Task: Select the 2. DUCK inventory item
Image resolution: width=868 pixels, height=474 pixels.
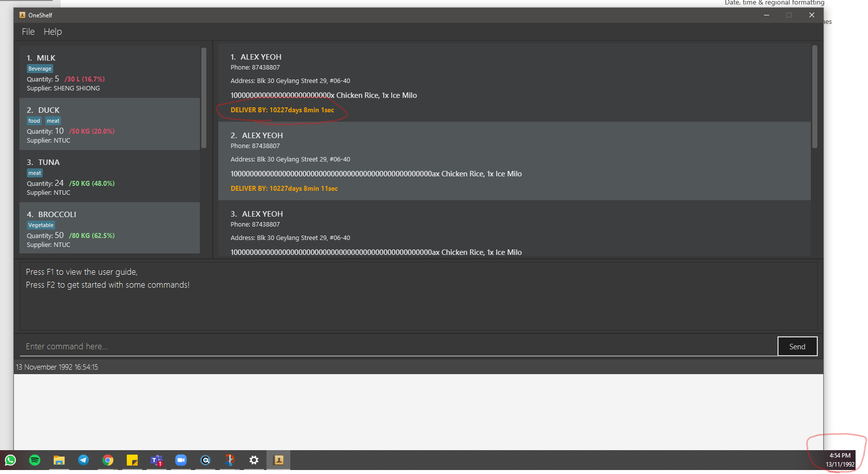Action: (x=109, y=124)
